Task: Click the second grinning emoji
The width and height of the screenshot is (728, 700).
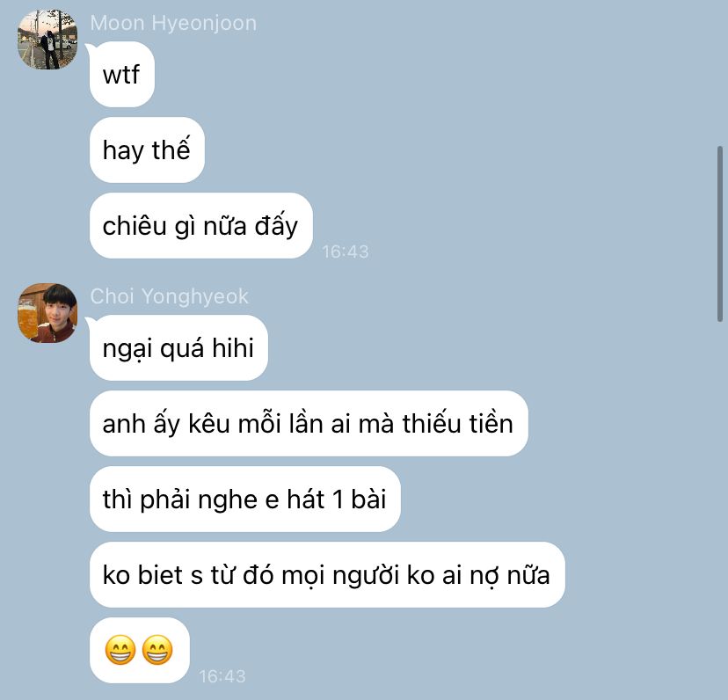Action: (x=157, y=650)
